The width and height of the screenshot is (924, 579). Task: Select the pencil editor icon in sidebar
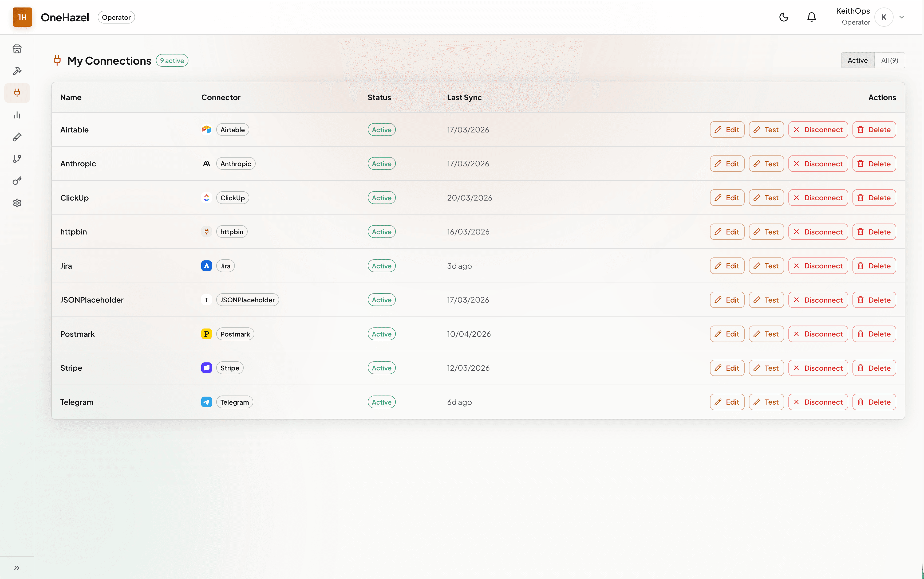[x=17, y=137]
